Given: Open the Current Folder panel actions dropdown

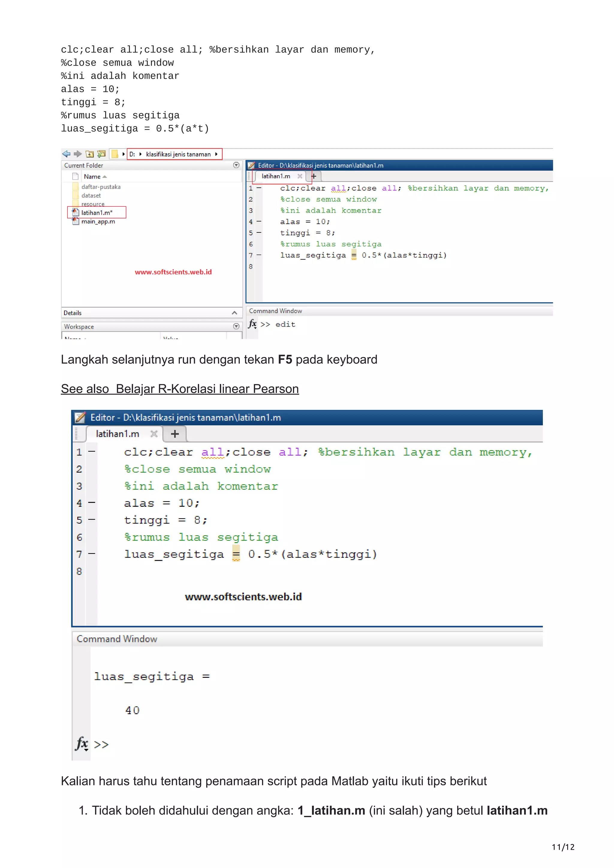Looking at the screenshot, I should [236, 165].
